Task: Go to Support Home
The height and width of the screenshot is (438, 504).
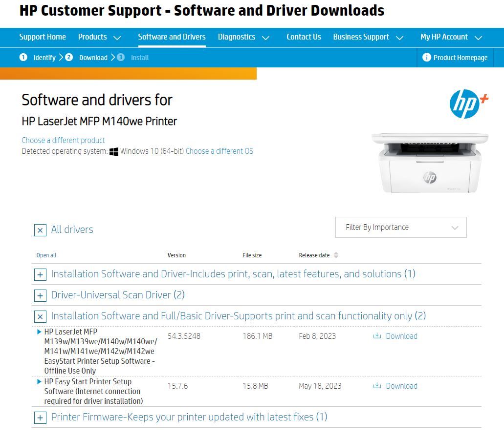Action: tap(43, 37)
